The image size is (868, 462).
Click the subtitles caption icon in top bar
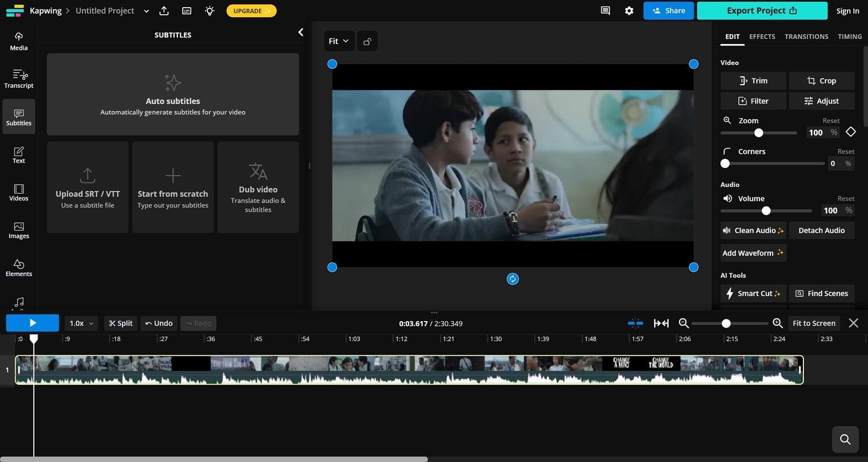point(187,10)
